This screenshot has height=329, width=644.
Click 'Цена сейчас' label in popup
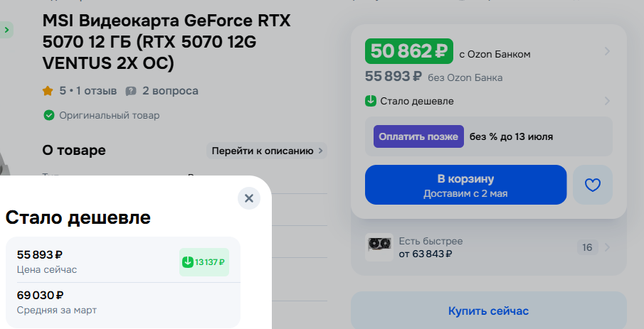[47, 269]
